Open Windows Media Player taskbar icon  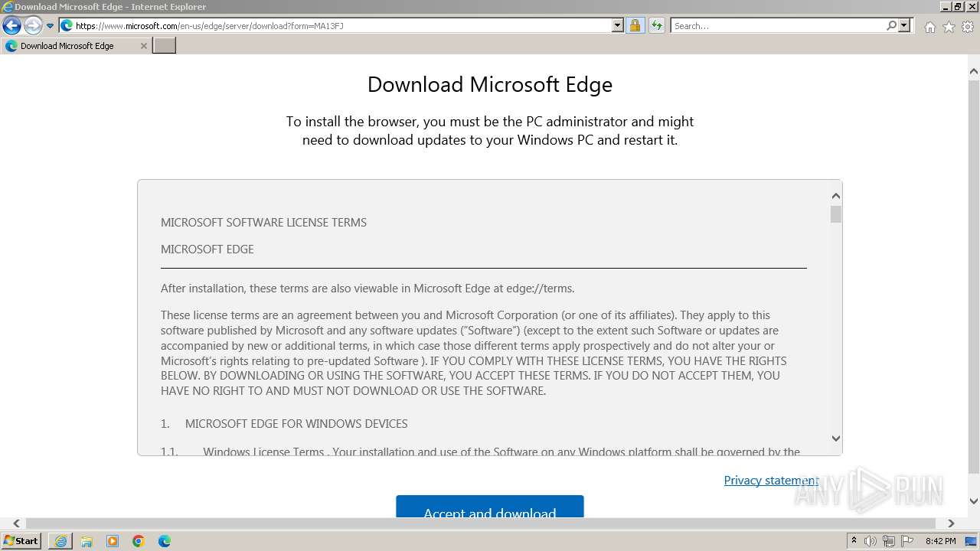point(113,541)
